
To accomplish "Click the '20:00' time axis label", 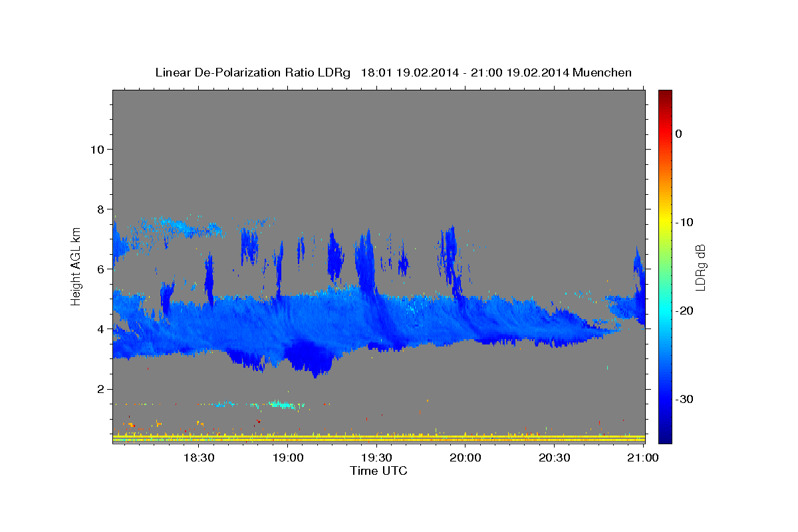I will [x=465, y=458].
